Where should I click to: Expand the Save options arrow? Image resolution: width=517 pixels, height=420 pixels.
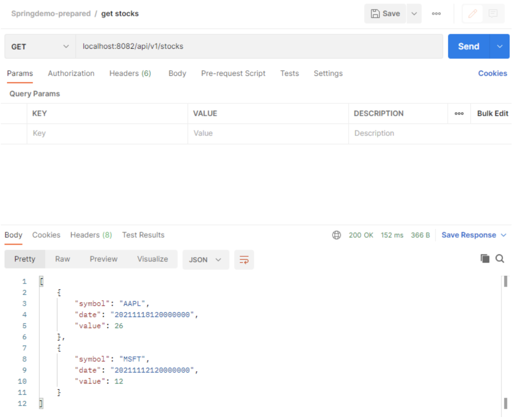(414, 14)
